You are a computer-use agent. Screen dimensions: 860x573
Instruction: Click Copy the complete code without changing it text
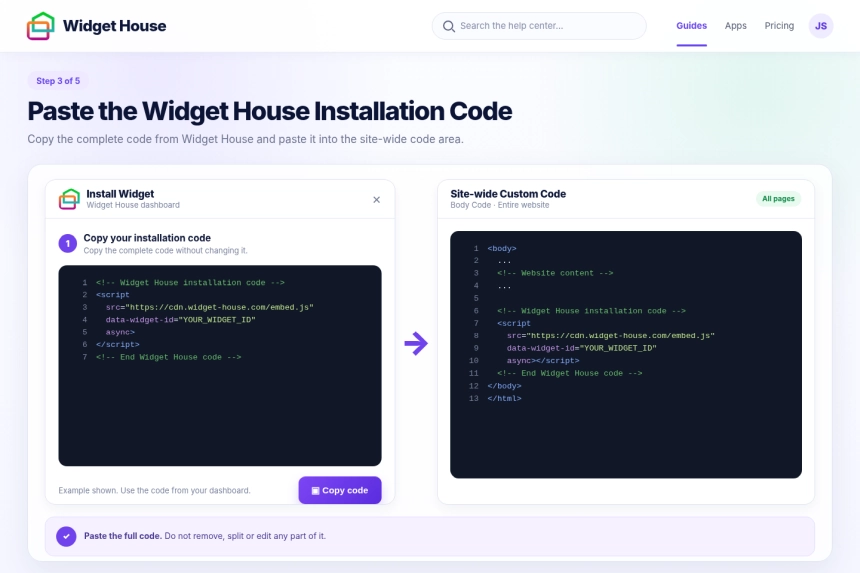pos(165,251)
